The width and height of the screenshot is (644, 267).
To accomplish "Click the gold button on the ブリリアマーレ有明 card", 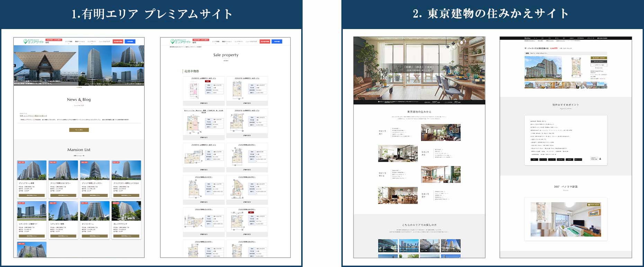I will point(32,195).
